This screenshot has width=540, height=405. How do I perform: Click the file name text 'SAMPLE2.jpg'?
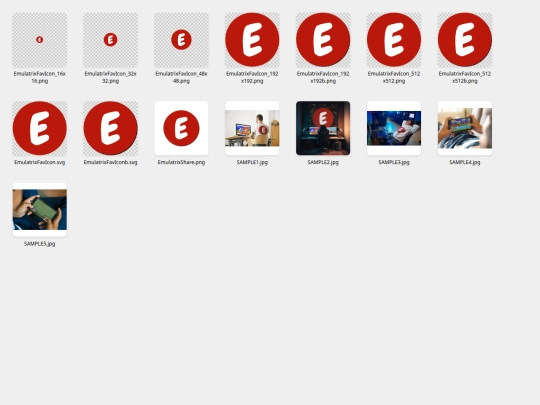coord(323,162)
